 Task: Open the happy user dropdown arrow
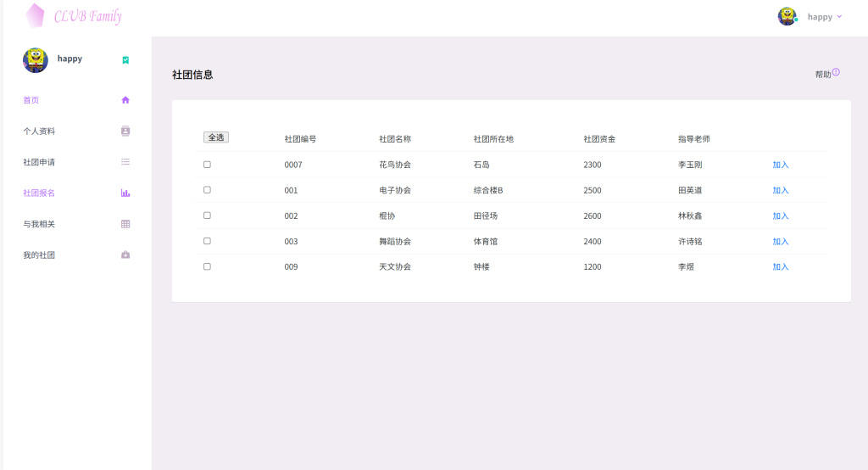[x=839, y=17]
